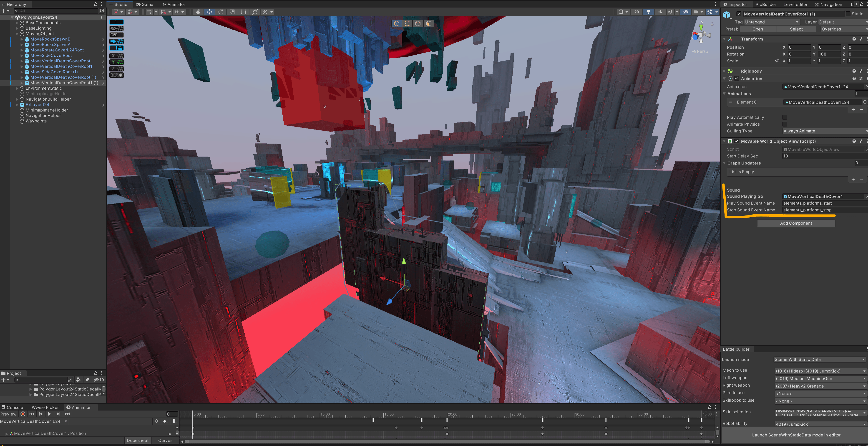Screen dimensions: 868x446
Task: Click the Prefab Open button
Action: (757, 29)
